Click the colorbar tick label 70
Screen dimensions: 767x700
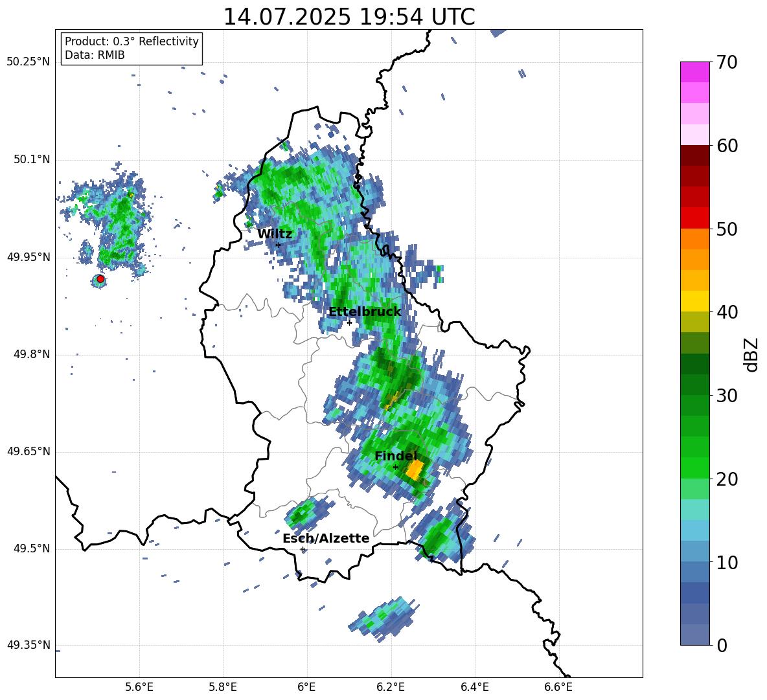[x=727, y=62]
